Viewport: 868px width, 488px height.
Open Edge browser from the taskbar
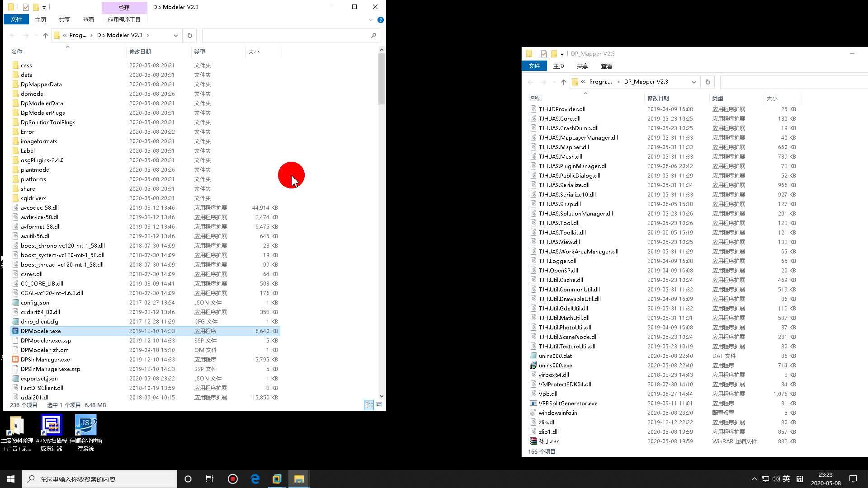coord(255,479)
